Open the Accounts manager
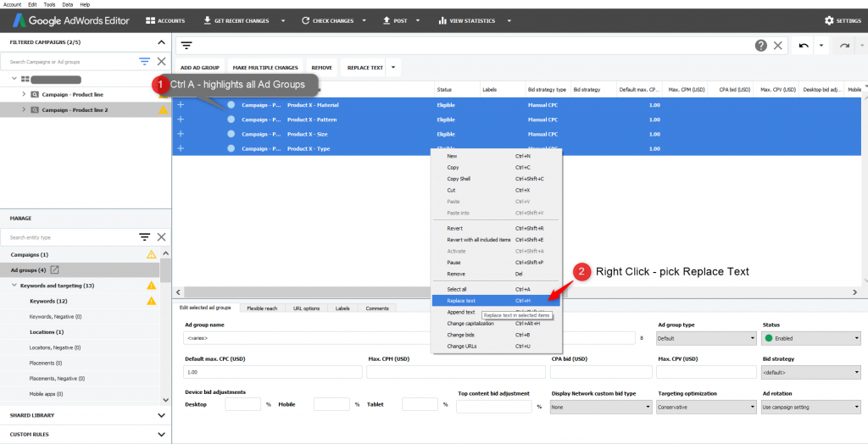868x444 pixels. [165, 20]
